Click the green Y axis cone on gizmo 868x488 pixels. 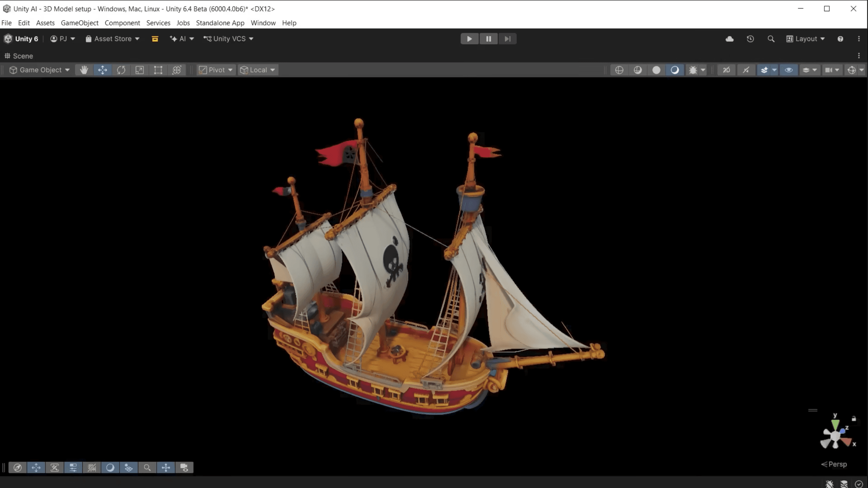[x=835, y=425]
